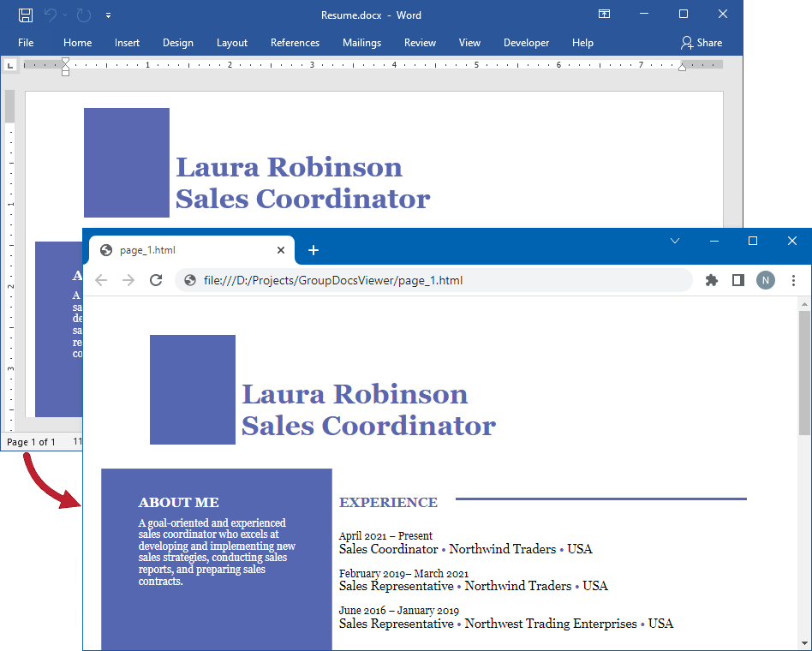
Task: Open Ribbon Display Options in Word
Action: click(x=605, y=14)
